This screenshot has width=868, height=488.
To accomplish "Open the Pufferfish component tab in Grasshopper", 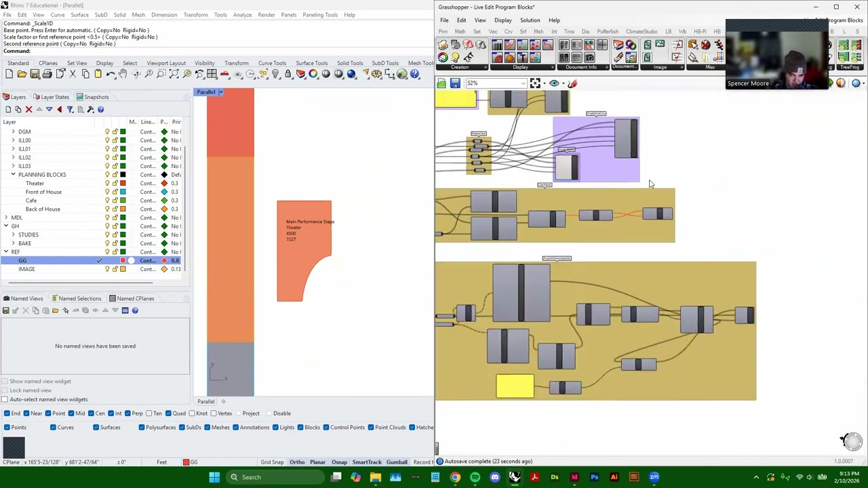I will [x=608, y=32].
